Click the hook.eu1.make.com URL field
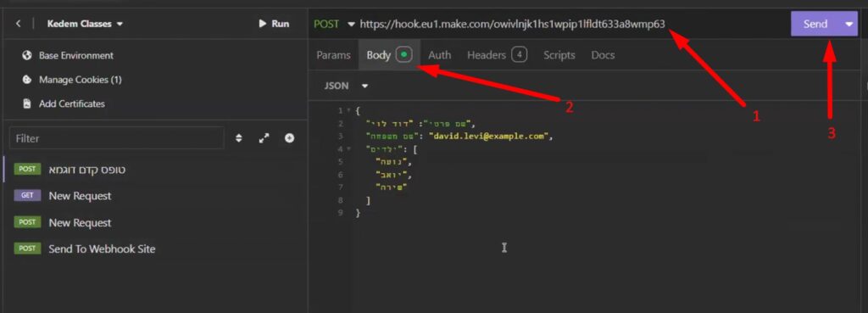The image size is (868, 313). point(512,24)
